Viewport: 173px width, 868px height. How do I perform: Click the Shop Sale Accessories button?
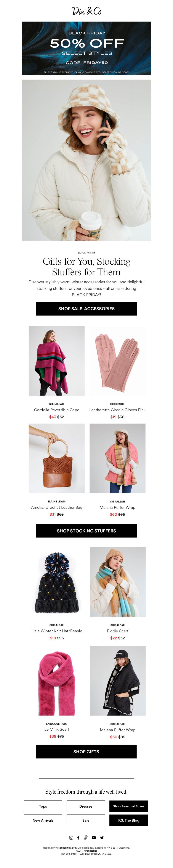(86, 309)
